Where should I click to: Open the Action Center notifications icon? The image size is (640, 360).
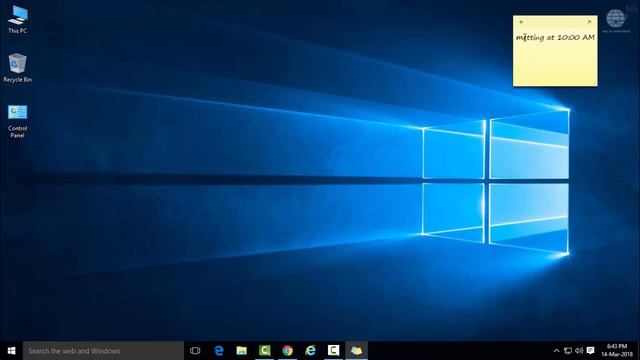tap(590, 351)
